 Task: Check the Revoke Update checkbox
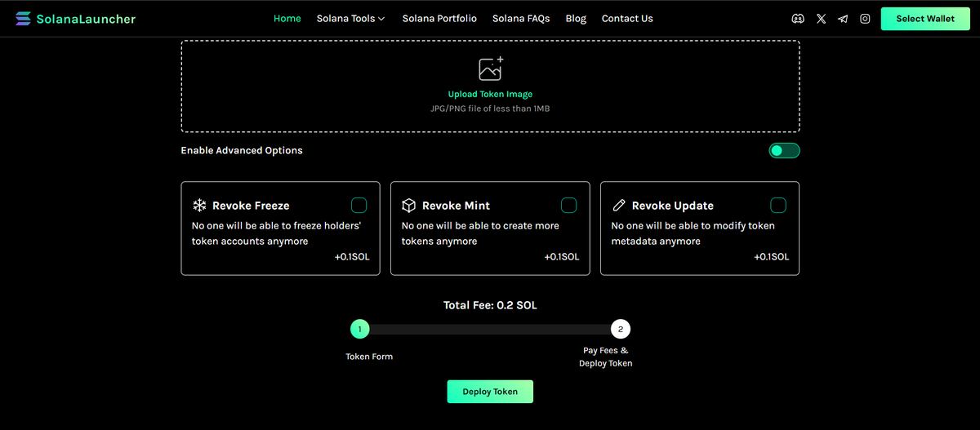pyautogui.click(x=778, y=205)
